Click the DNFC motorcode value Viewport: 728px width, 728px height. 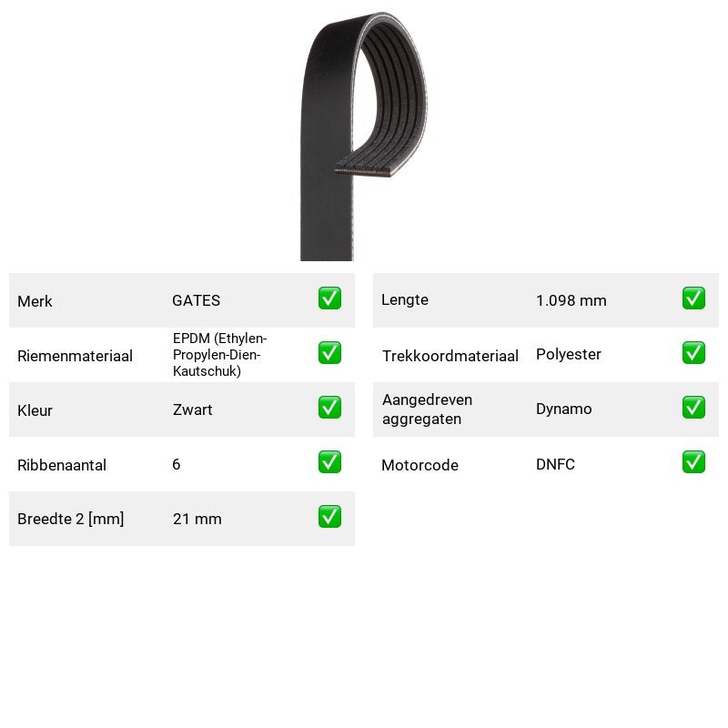click(x=555, y=464)
